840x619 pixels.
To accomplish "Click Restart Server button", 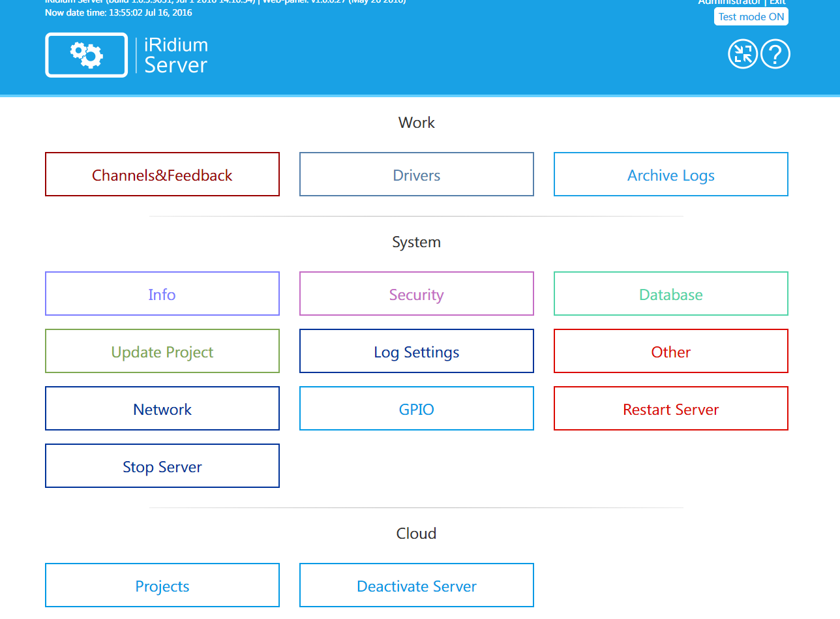I will 671,408.
